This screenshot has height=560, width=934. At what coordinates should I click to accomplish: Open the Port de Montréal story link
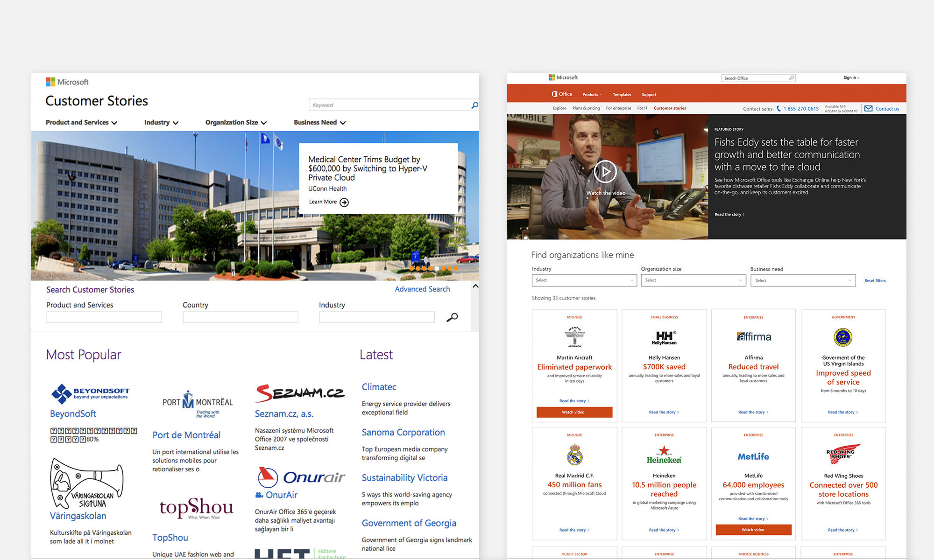click(x=186, y=435)
